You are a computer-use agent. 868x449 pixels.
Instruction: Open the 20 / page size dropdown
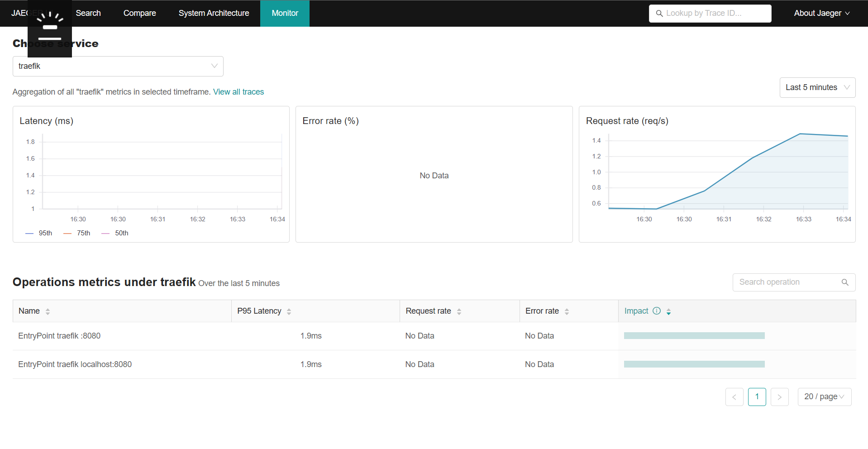(824, 397)
